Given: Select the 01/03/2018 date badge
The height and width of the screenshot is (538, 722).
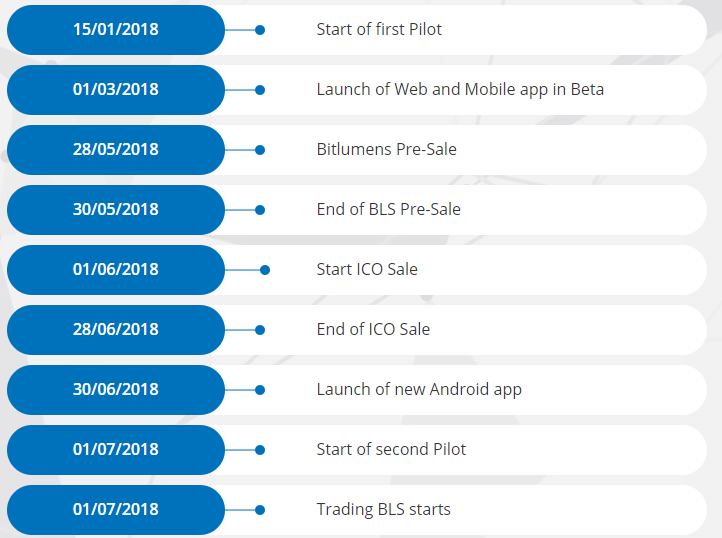Looking at the screenshot, I should [116, 90].
